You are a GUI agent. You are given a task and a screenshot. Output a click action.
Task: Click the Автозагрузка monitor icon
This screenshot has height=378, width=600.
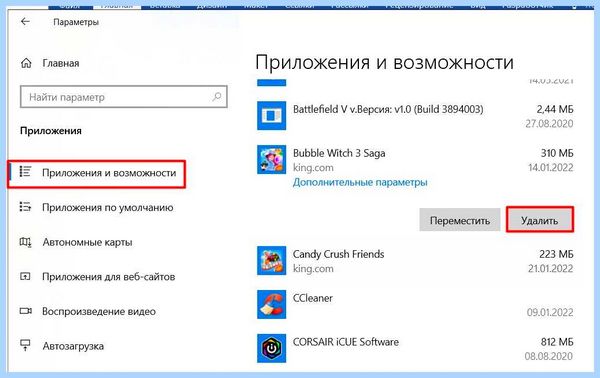point(25,345)
